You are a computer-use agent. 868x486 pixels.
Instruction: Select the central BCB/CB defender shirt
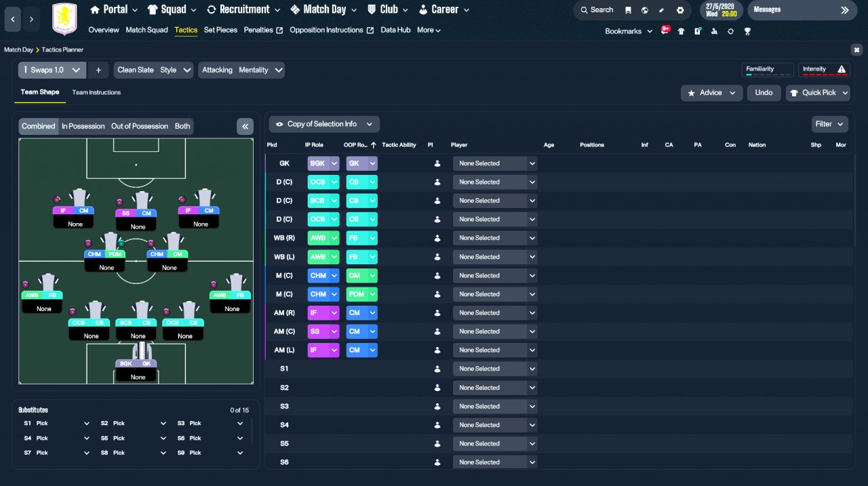[x=142, y=310]
